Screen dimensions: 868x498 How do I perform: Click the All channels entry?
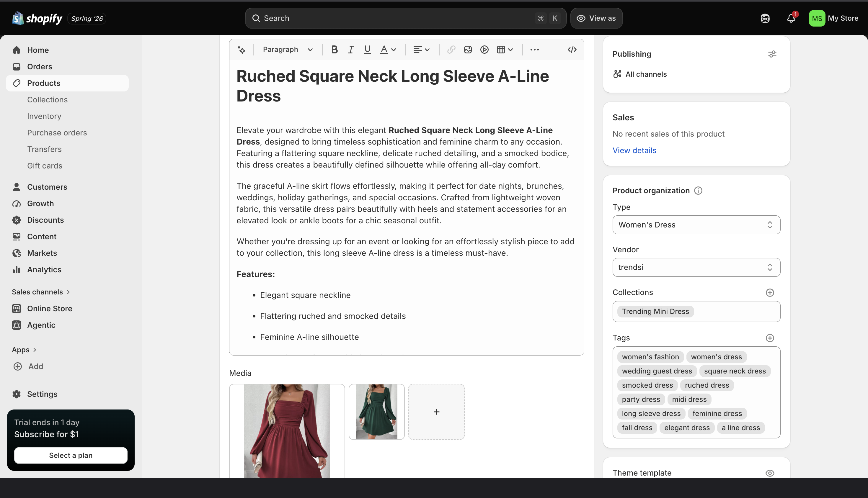coord(640,74)
